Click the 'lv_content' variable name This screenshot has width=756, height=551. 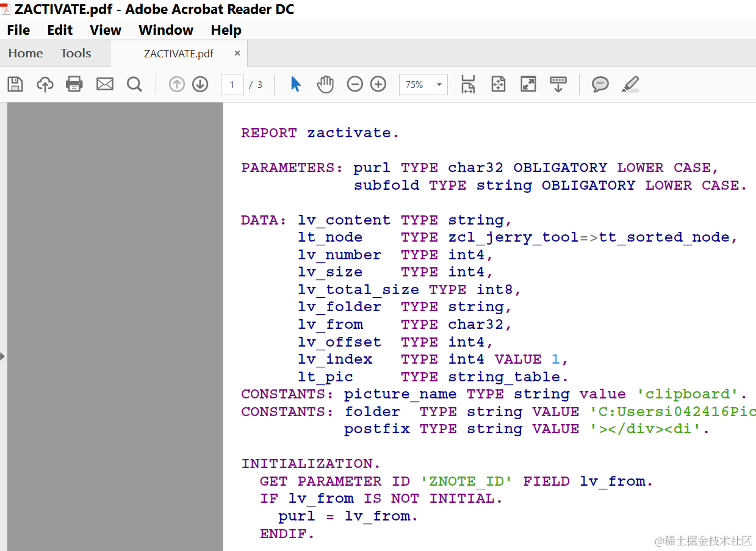344,220
